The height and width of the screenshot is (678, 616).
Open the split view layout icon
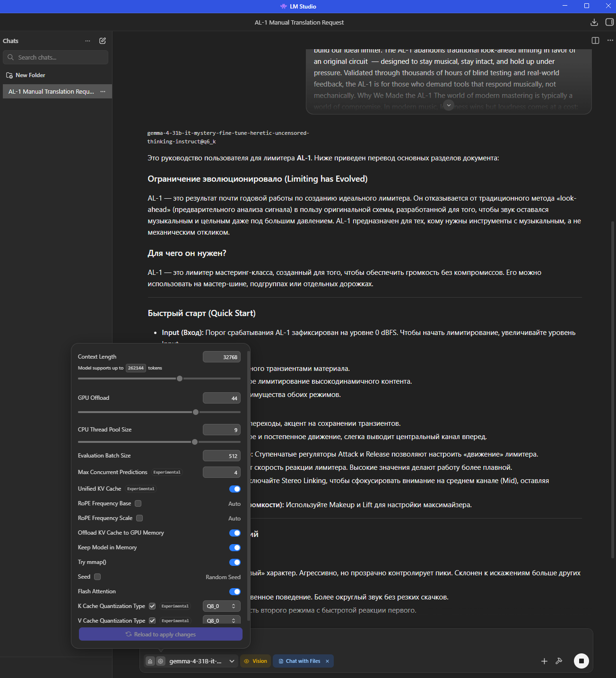(x=595, y=41)
